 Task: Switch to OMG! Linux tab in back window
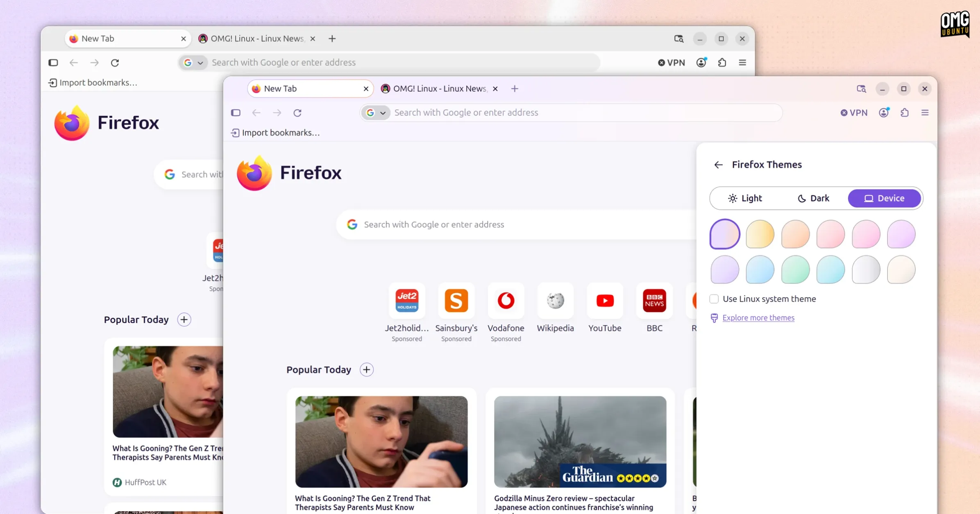[257, 38]
